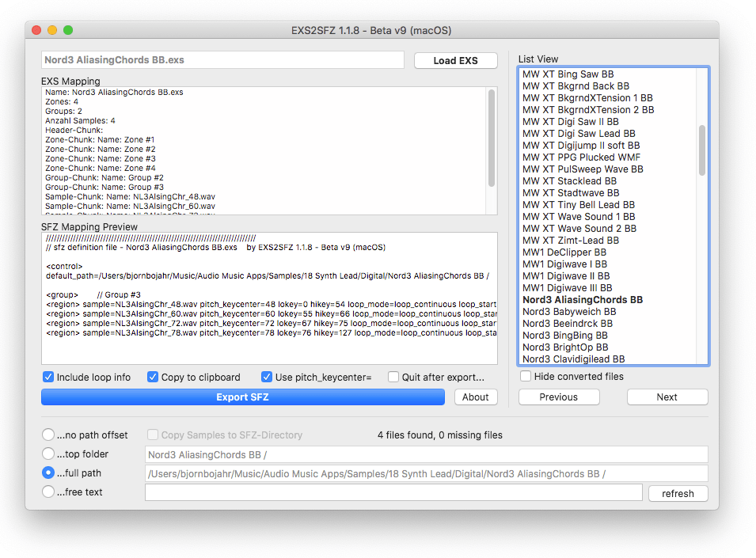Click Group-Chunk Group #2 line
This screenshot has height=558, width=756.
pyautogui.click(x=104, y=178)
